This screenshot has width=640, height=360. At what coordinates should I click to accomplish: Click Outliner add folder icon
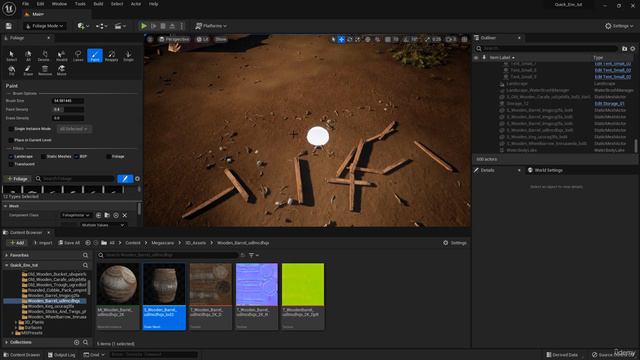[x=624, y=49]
